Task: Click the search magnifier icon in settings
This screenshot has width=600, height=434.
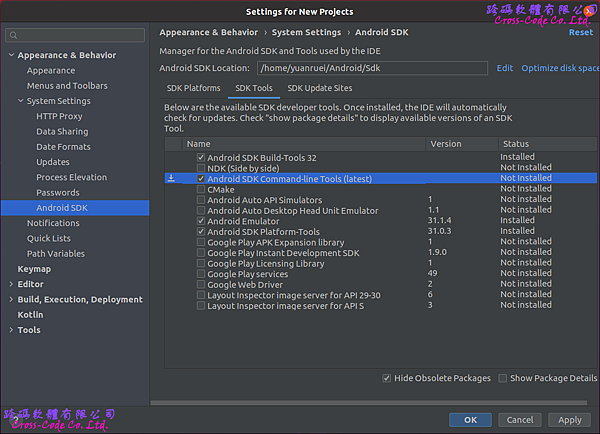Action: tap(14, 35)
